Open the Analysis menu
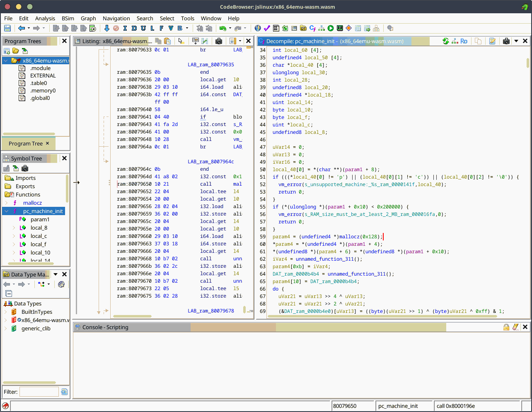Image resolution: width=532 pixels, height=412 pixels. click(45, 18)
